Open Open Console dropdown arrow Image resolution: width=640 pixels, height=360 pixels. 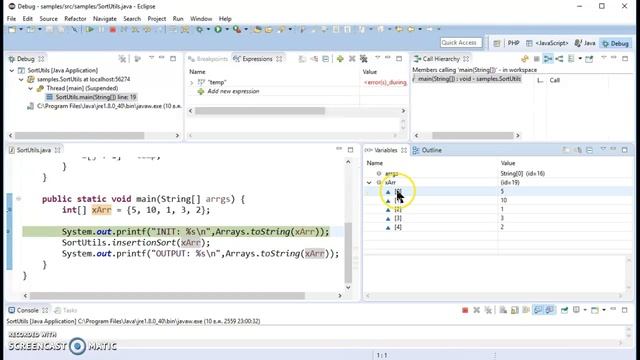[604, 310]
